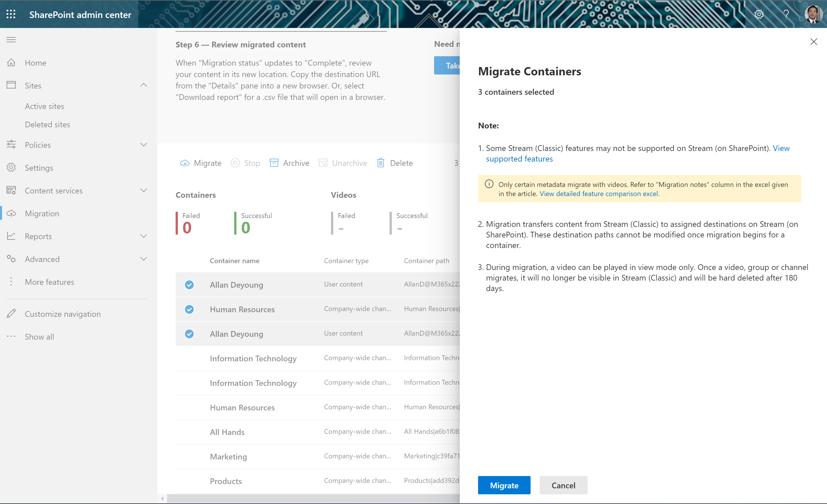Expand the Reports navigation section
827x504 pixels.
(x=143, y=236)
